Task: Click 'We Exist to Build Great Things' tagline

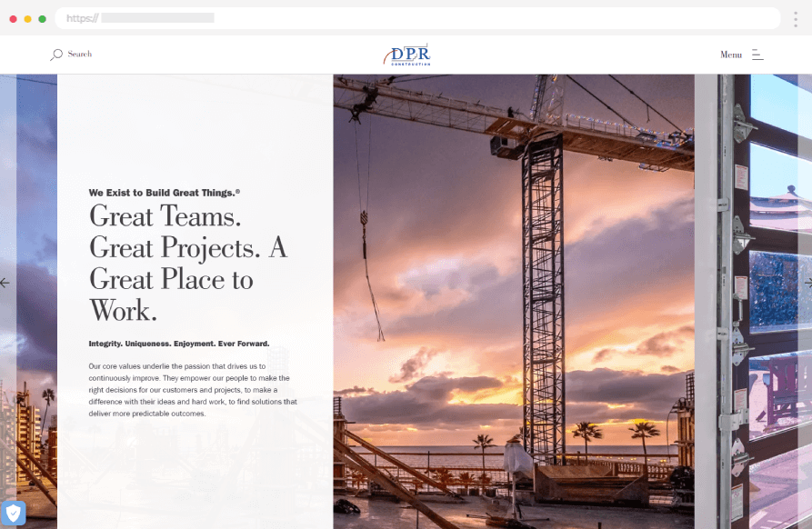Action: (x=165, y=193)
